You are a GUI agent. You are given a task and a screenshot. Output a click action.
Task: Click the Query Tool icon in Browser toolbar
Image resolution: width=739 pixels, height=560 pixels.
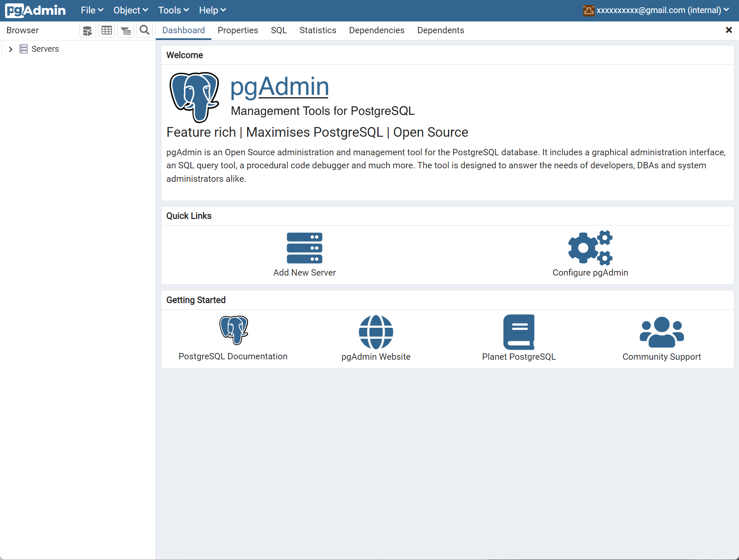click(88, 30)
